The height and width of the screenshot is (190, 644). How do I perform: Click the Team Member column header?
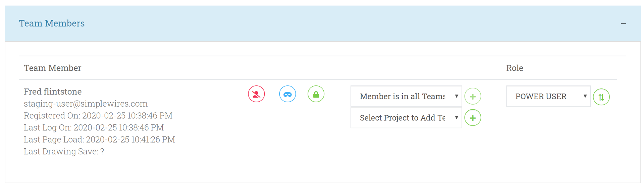tap(53, 68)
